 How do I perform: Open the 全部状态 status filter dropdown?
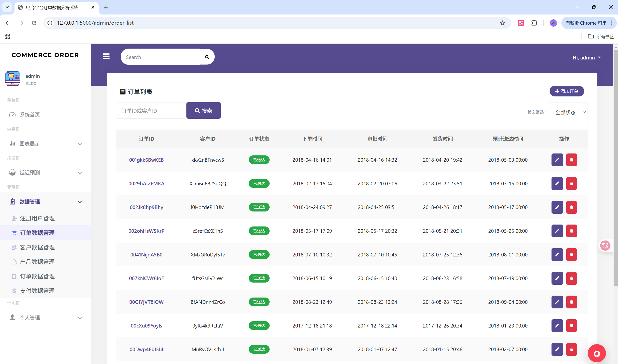pos(568,112)
